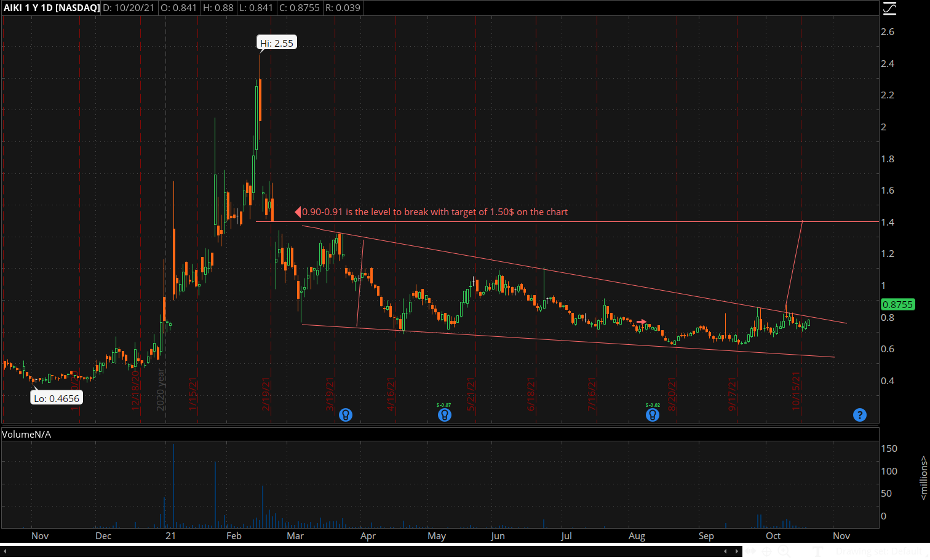Click the earnings lightbulb labeled $-0.02
The height and width of the screenshot is (560, 930).
coord(653,415)
